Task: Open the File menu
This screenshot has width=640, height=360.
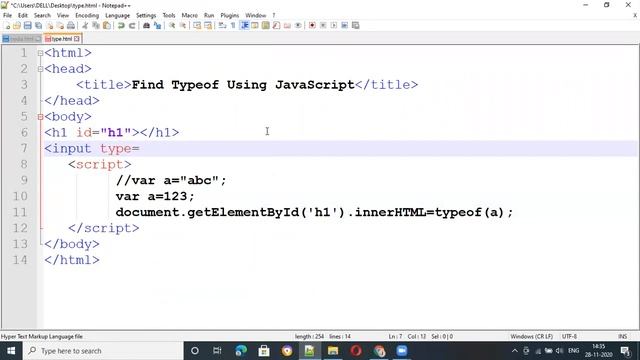Action: (7, 16)
